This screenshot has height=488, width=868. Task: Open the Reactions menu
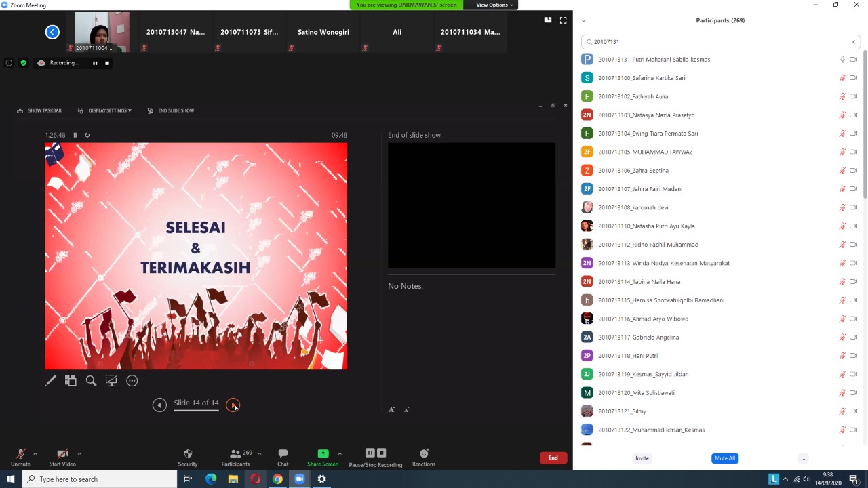click(x=424, y=457)
